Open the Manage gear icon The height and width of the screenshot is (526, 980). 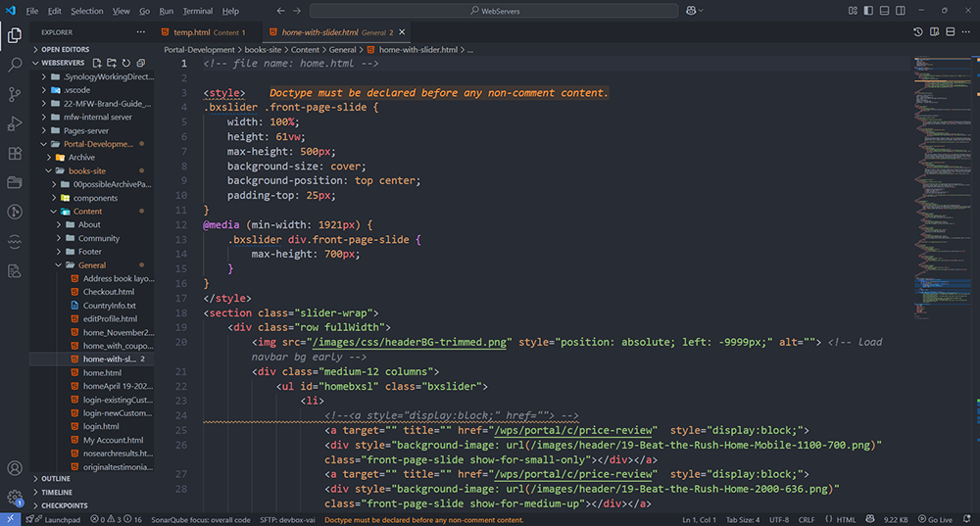15,498
